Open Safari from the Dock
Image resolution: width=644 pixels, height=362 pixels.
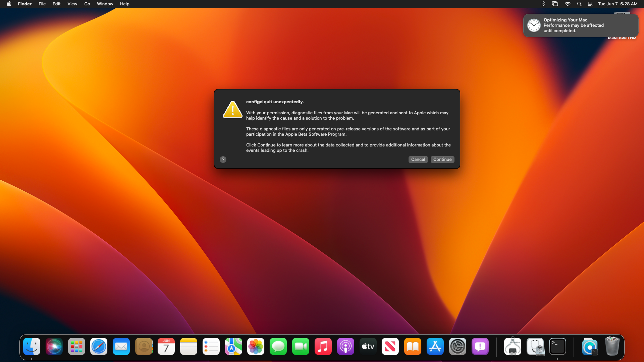(x=99, y=347)
